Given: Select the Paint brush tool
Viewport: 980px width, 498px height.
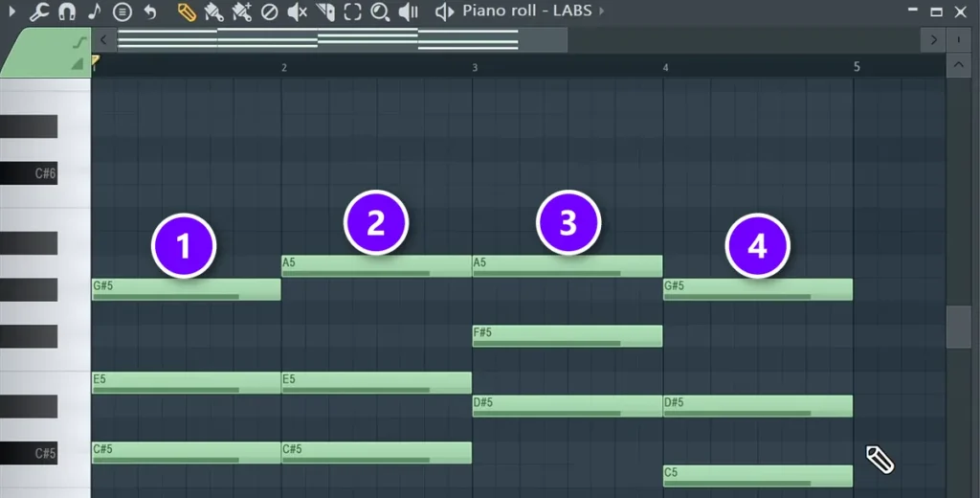Looking at the screenshot, I should 213,11.
